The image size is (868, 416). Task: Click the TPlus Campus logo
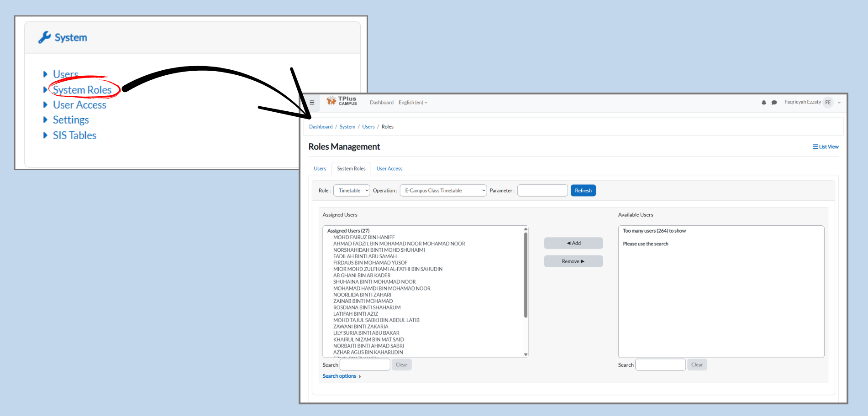click(342, 101)
